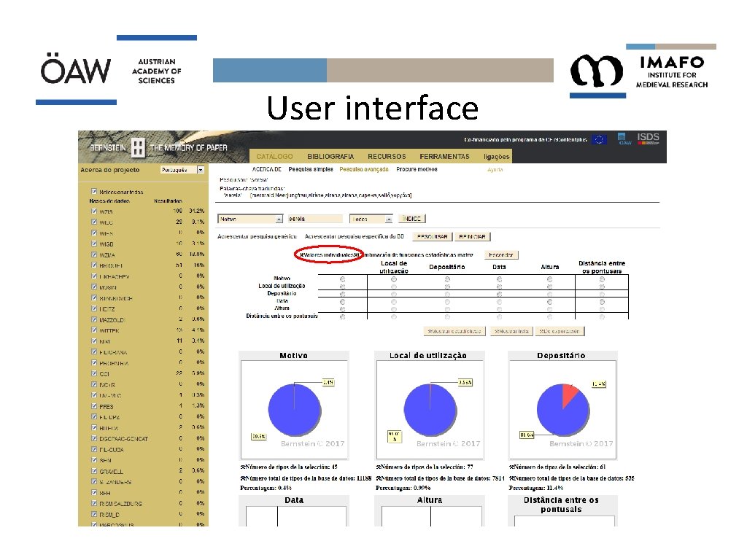Click Acrescentar pesquisa específica da BD link
This screenshot has height=560, width=747.
(355, 237)
